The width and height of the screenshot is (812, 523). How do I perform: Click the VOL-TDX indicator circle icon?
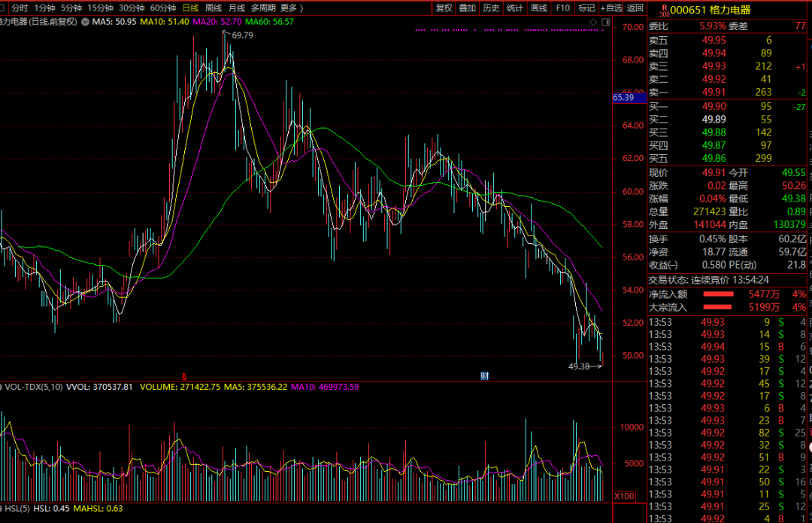[2, 387]
